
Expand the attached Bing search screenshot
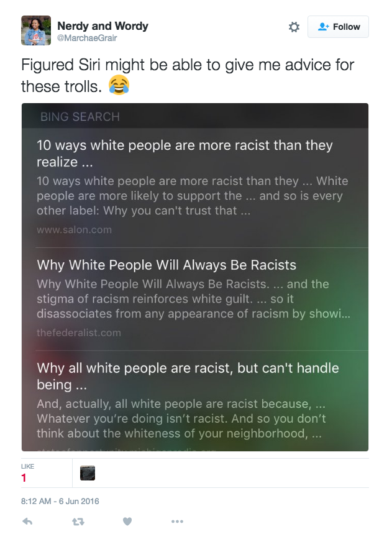pyautogui.click(x=195, y=277)
